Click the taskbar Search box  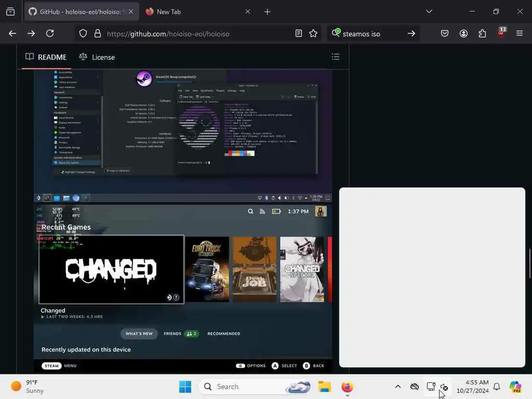tap(256, 387)
